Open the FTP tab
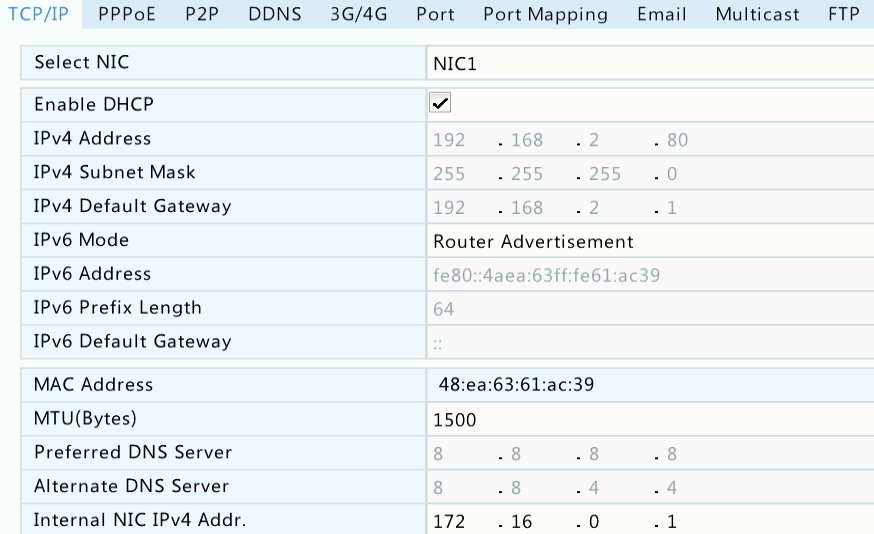The height and width of the screenshot is (534, 874). (843, 14)
